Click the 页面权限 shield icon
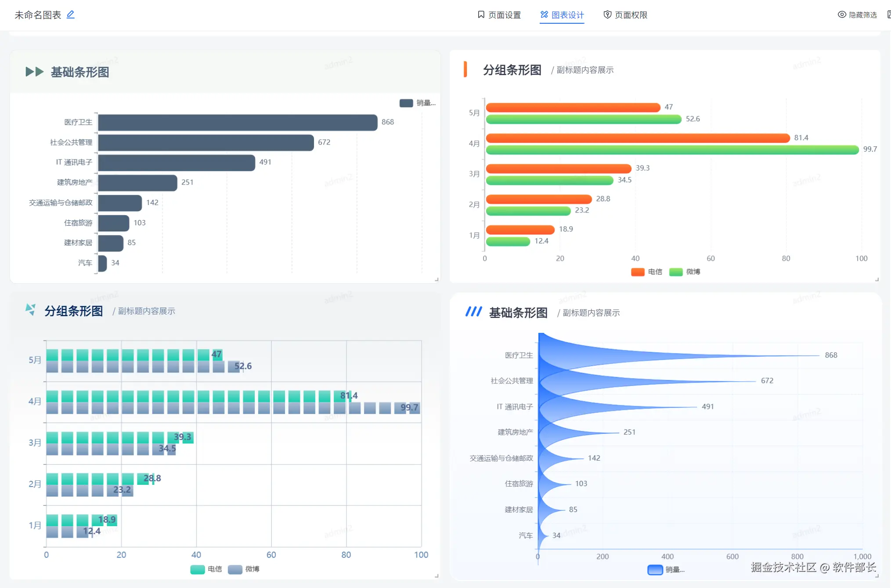 click(607, 14)
